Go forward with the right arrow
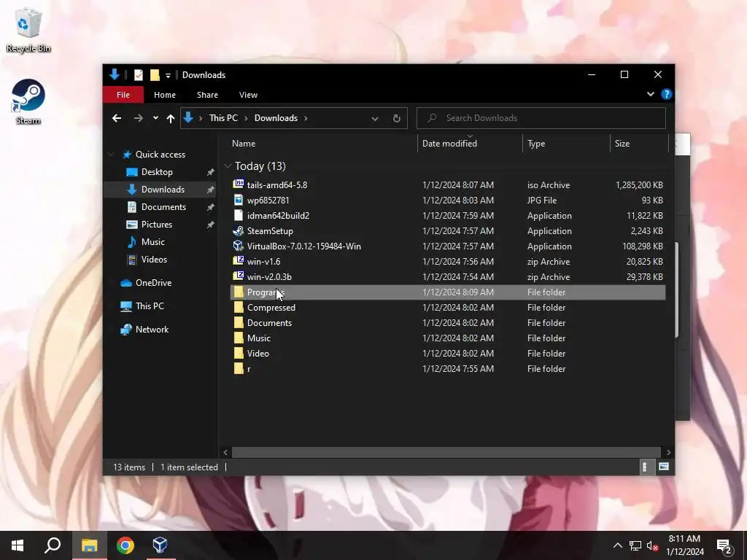This screenshot has height=560, width=747. point(138,118)
